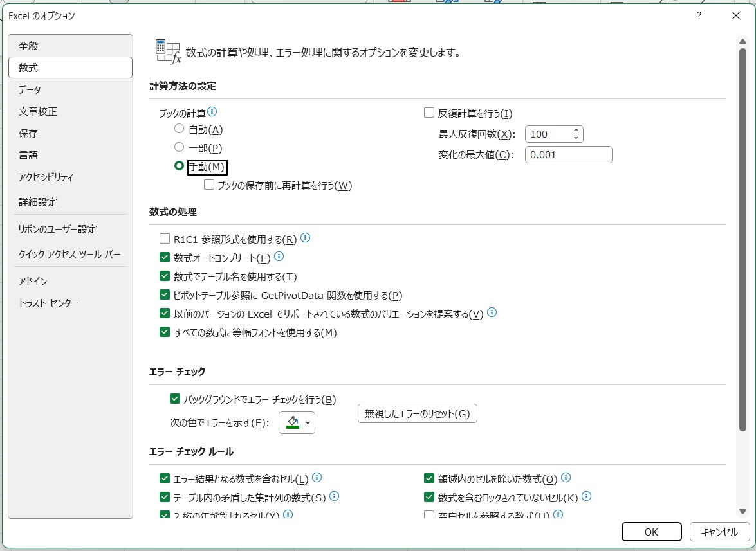Click scrollbar down arrow in options pane
Image resolution: width=756 pixels, height=551 pixels.
[x=742, y=512]
